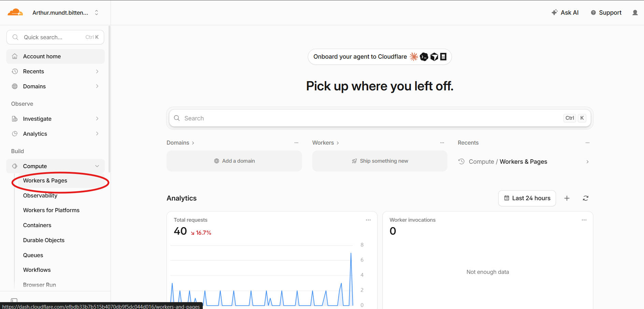Click the Domains globe icon in sidebar
The height and width of the screenshot is (309, 644).
pyautogui.click(x=15, y=86)
